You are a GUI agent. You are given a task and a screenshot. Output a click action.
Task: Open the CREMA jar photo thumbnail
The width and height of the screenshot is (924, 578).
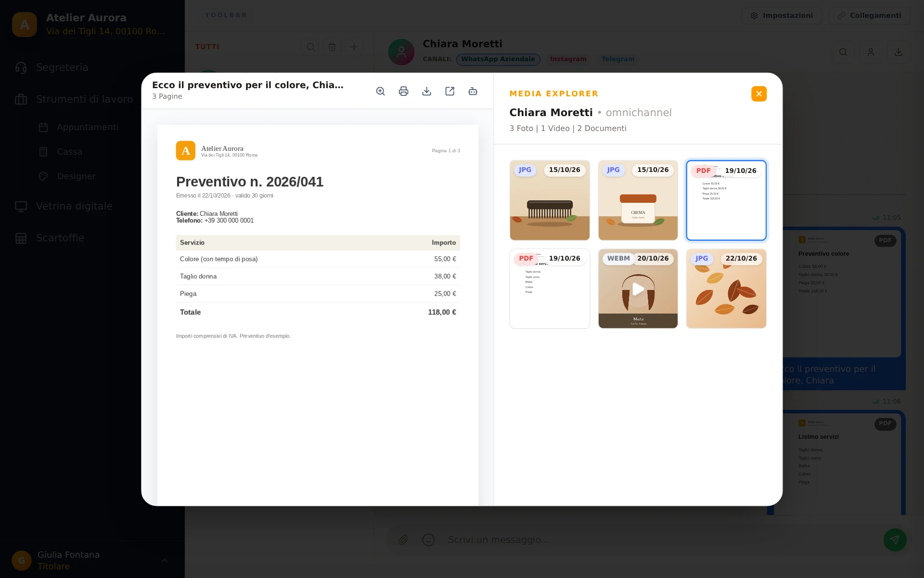[638, 200]
